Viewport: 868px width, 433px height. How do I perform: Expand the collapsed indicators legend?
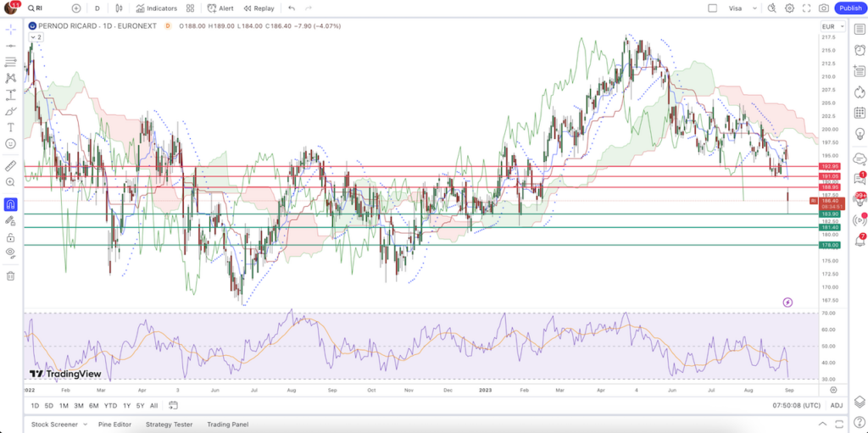tap(36, 37)
